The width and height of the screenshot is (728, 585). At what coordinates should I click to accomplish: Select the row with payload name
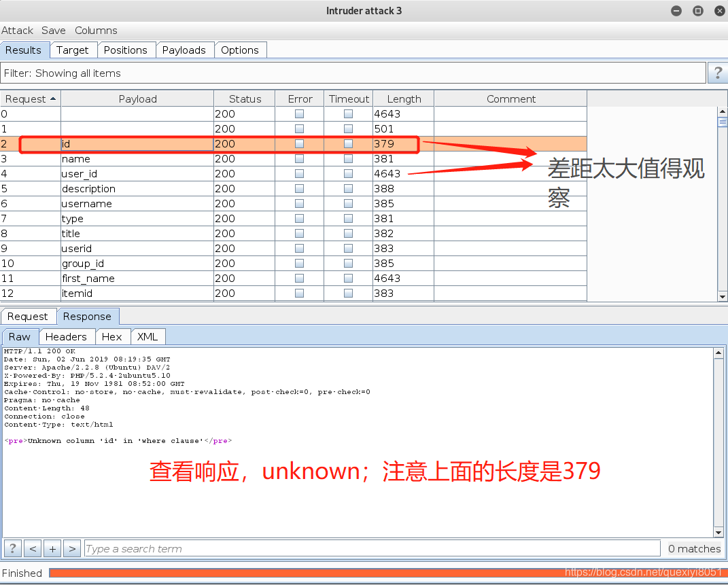[294, 159]
